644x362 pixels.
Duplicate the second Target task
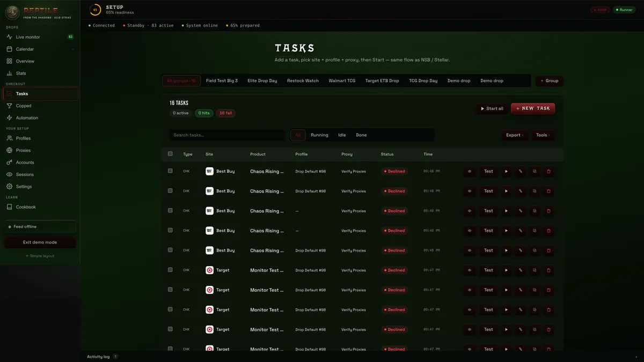point(535,290)
